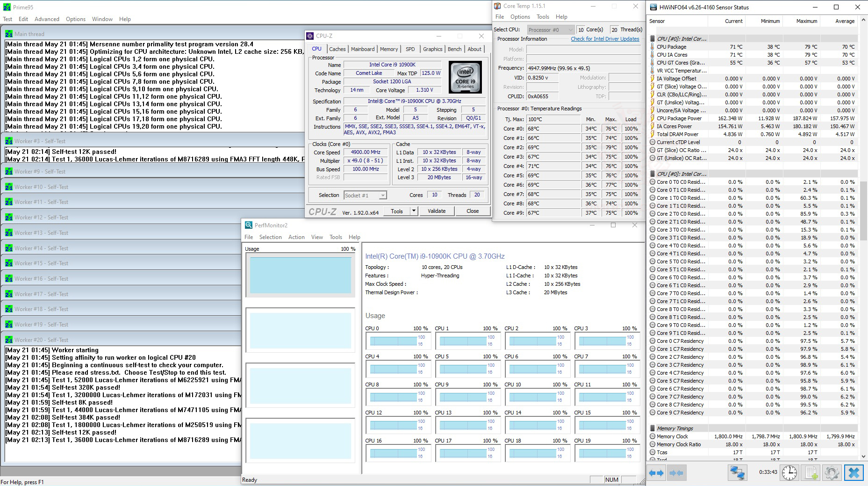The image size is (868, 486).
Task: Click the Intel Core i9 logo in CPU-Z
Action: click(465, 77)
